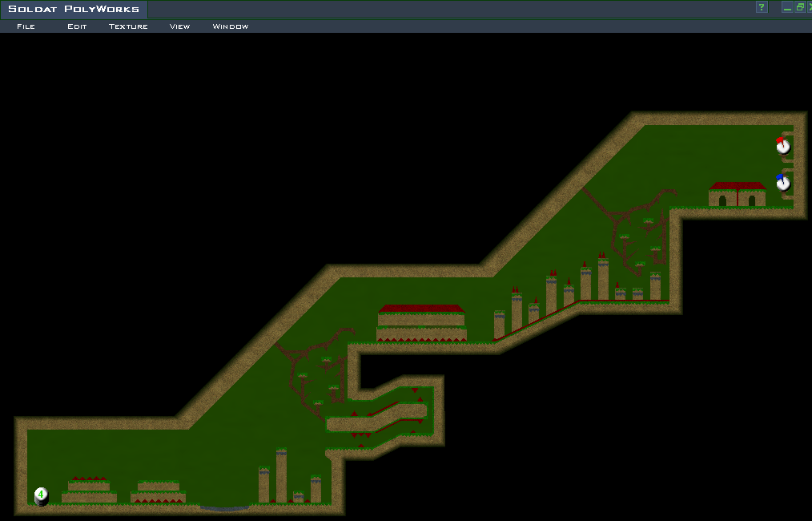
Task: Click the question mark help button
Action: tap(762, 7)
